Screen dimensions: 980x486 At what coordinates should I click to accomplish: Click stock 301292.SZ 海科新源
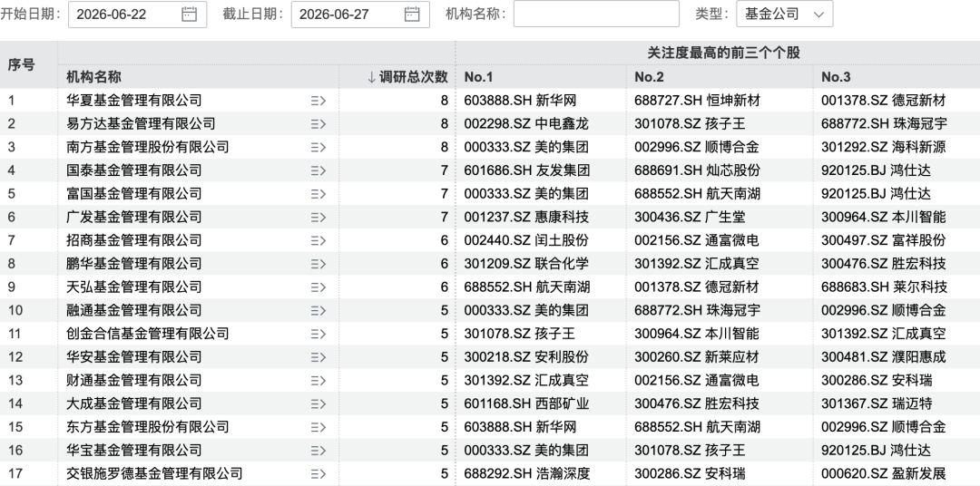(x=883, y=148)
